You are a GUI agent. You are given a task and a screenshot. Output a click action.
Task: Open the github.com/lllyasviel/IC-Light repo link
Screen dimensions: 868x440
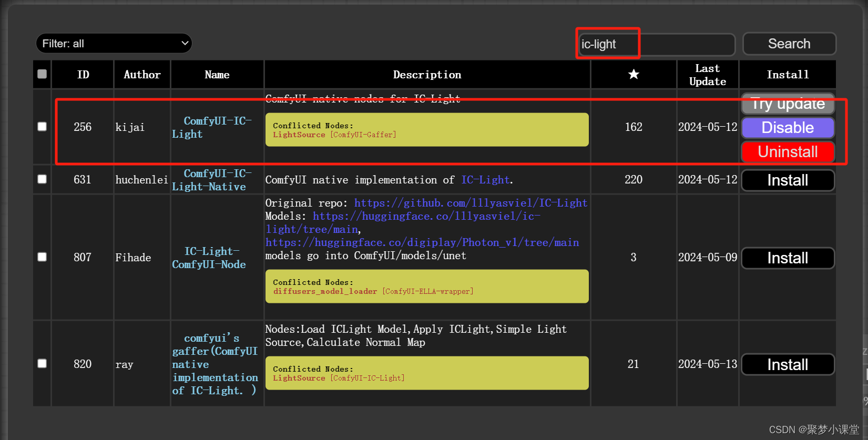(x=471, y=203)
